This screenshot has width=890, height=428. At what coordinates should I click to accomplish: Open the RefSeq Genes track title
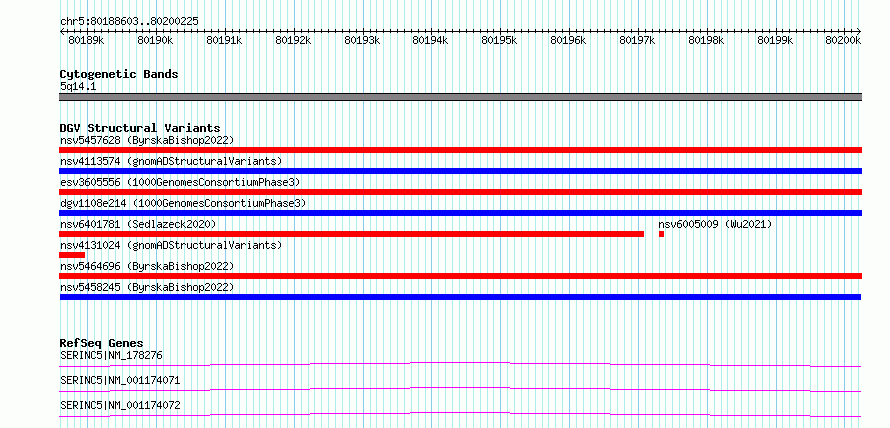click(102, 343)
